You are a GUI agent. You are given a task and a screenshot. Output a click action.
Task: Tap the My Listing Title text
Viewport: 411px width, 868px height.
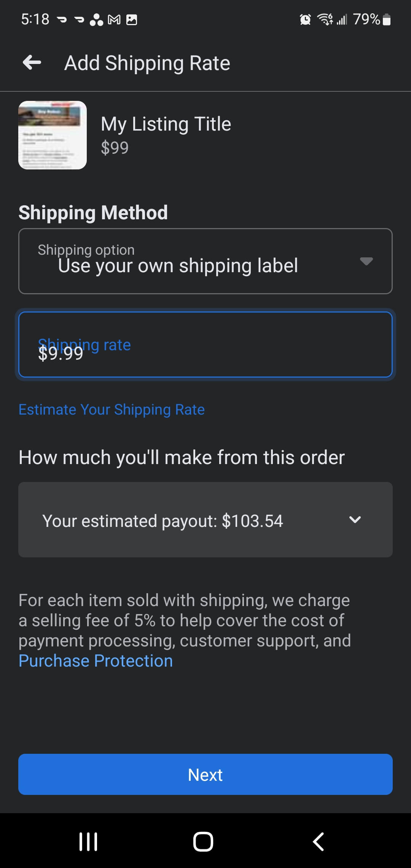pyautogui.click(x=166, y=124)
